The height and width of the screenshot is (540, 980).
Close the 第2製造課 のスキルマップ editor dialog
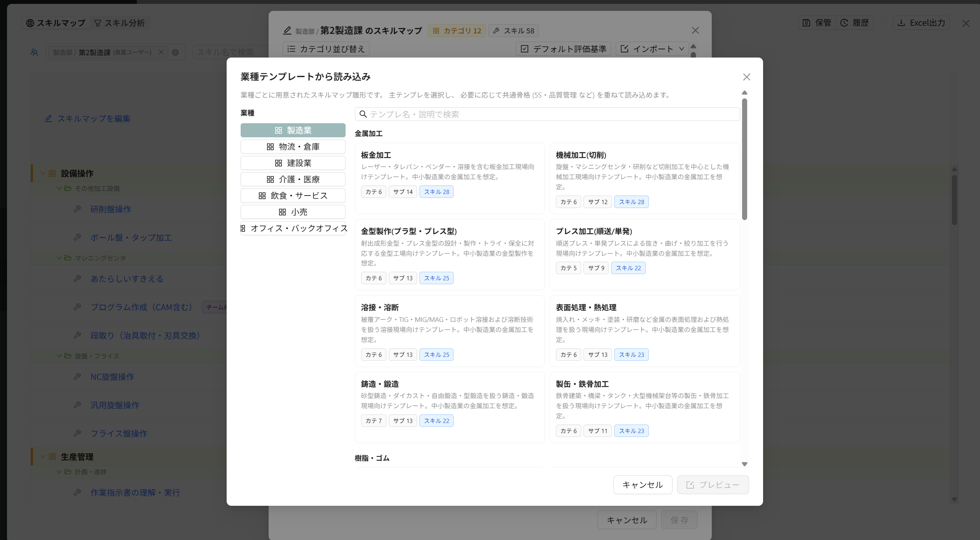(x=695, y=30)
